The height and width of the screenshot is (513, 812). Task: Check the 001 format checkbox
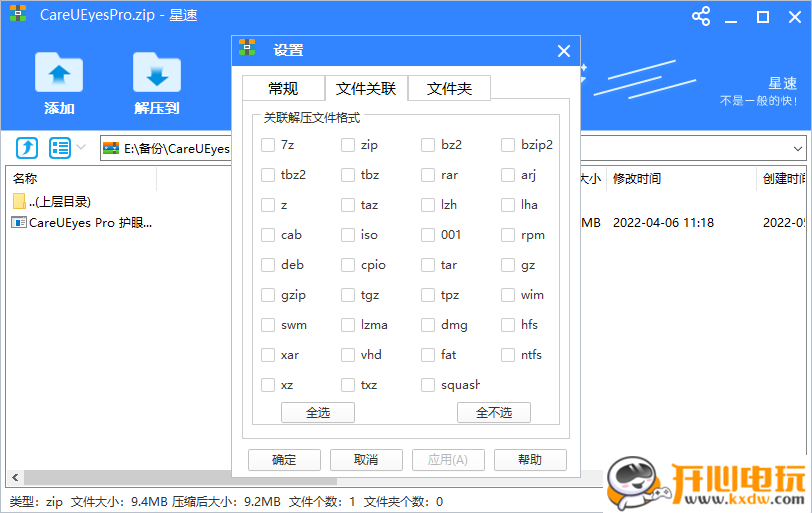coord(428,235)
